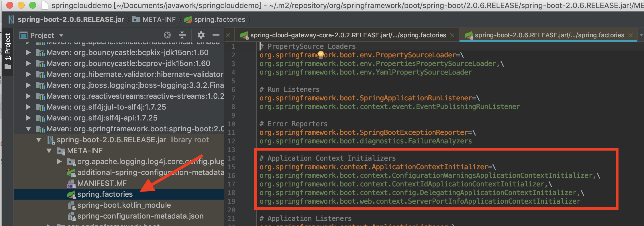The image size is (644, 226).
Task: Expand Maven org.bouncycastle:bcpkix-jdk15on:1.60 node
Action: click(x=28, y=52)
